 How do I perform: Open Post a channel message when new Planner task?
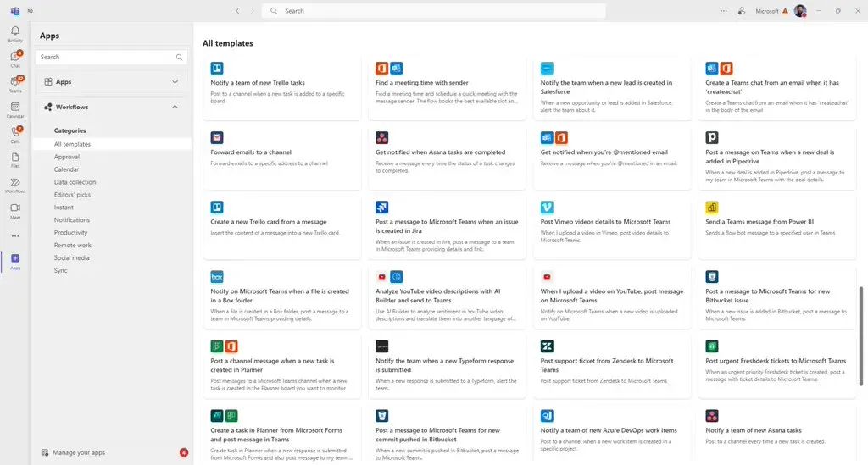point(281,365)
